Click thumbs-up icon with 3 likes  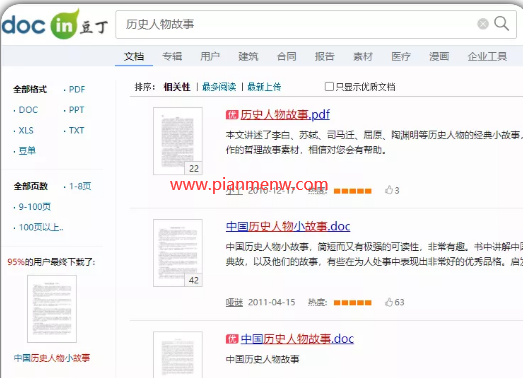(389, 190)
